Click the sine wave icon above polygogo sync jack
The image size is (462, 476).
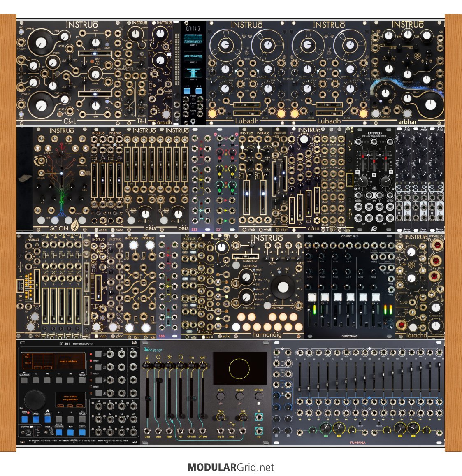coord(232,423)
